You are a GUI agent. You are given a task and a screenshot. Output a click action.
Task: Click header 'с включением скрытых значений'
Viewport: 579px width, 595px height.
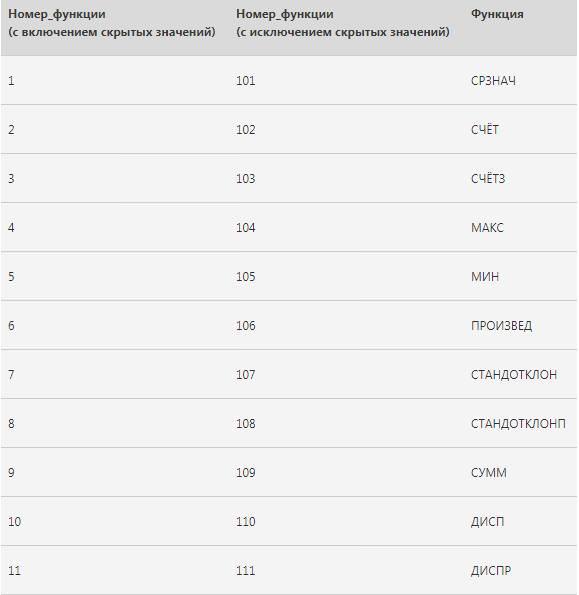coord(112,32)
